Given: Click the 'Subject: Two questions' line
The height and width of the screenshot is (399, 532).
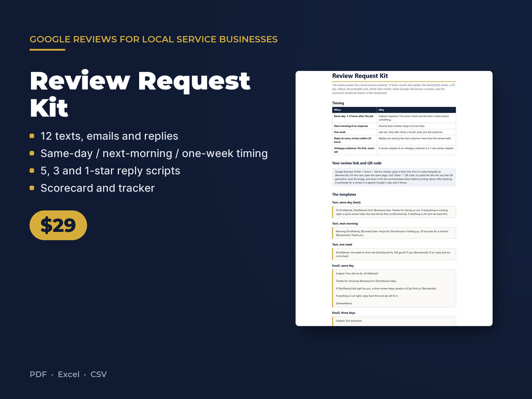Looking at the screenshot, I should coord(349,321).
